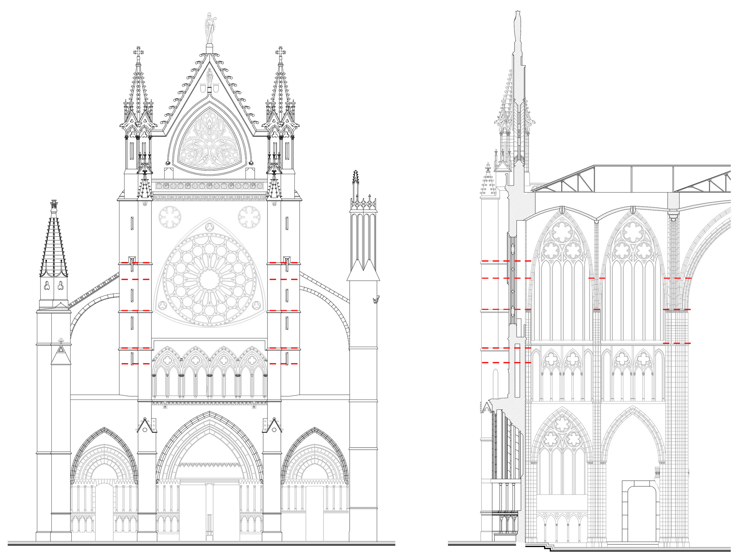Select the rectangular doorway at the section's lower right
This screenshot has height=560, width=754.
point(641,511)
